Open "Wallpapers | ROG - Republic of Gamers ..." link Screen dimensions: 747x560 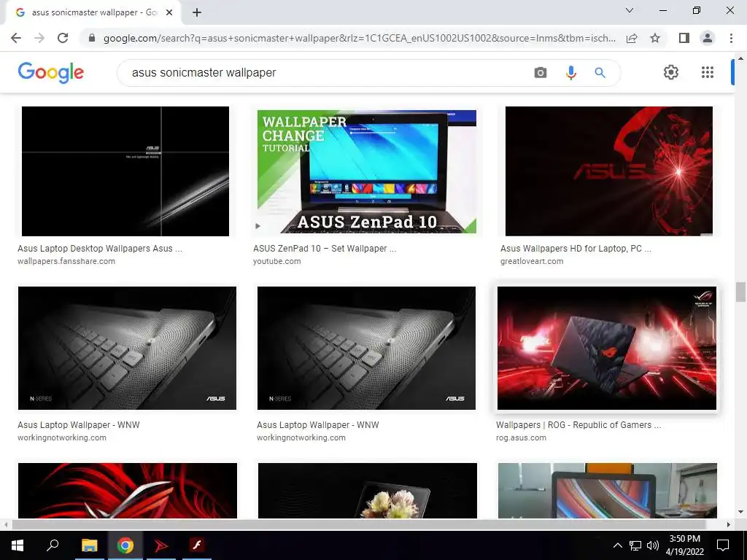[578, 425]
